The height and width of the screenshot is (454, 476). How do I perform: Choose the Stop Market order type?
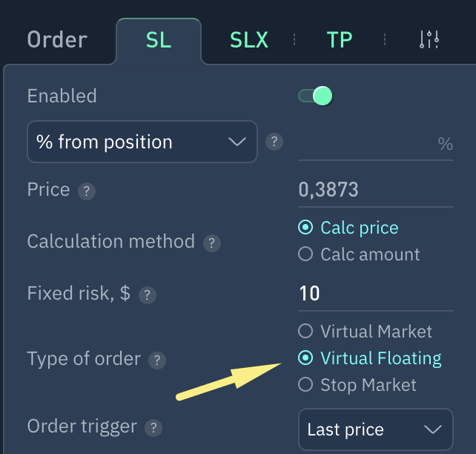[x=305, y=384]
